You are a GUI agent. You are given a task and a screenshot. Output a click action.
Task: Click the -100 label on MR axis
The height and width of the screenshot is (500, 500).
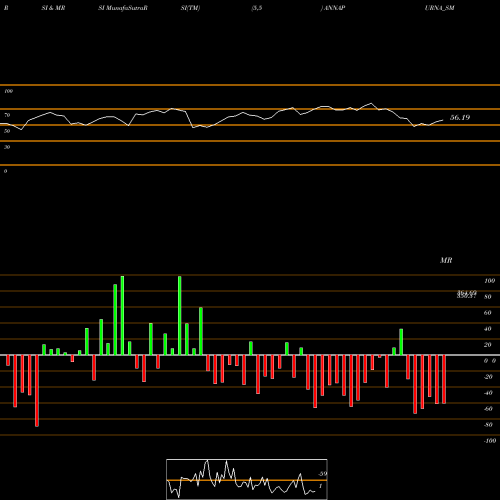pyautogui.click(x=490, y=441)
